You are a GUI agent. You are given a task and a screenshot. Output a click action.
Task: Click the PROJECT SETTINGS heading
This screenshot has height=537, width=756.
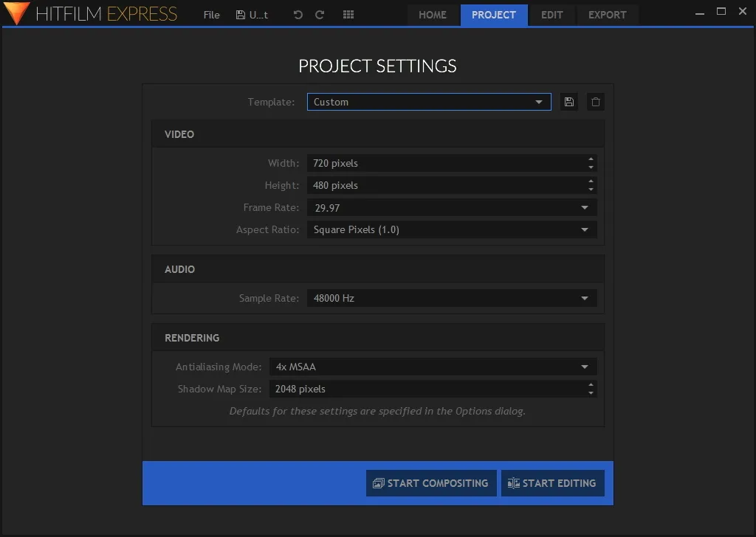pyautogui.click(x=377, y=66)
